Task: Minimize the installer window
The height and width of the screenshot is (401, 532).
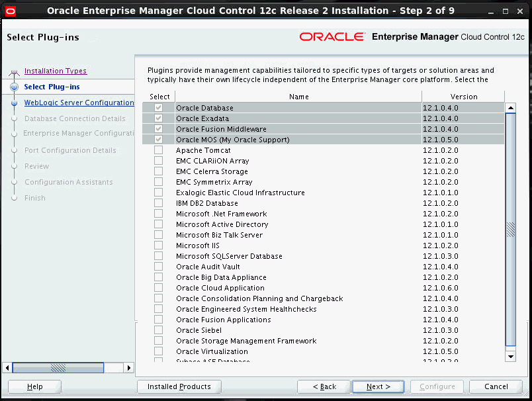Action: (490, 11)
